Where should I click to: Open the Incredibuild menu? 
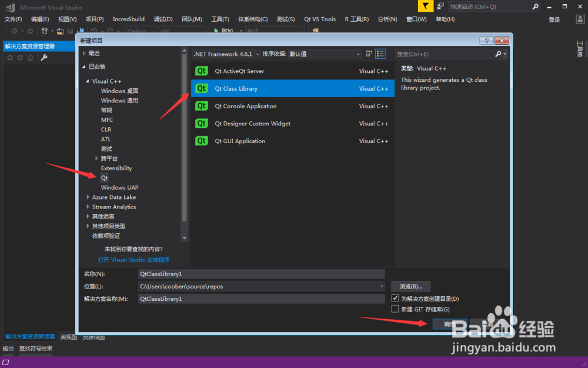tap(129, 19)
